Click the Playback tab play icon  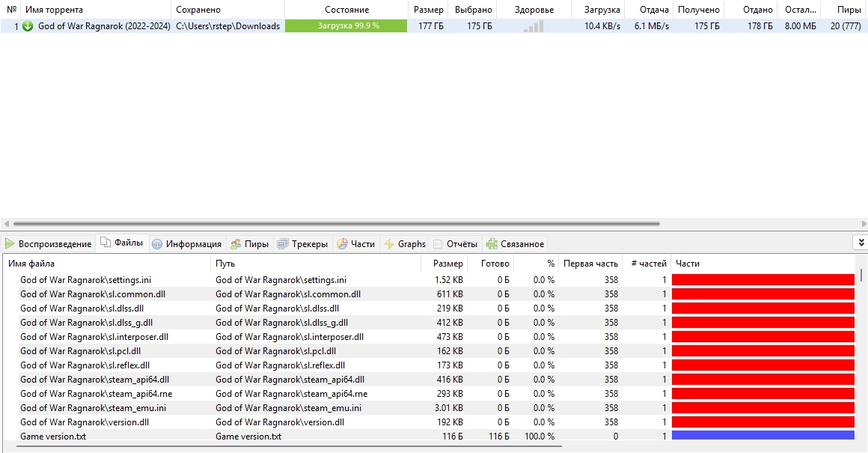pyautogui.click(x=10, y=244)
